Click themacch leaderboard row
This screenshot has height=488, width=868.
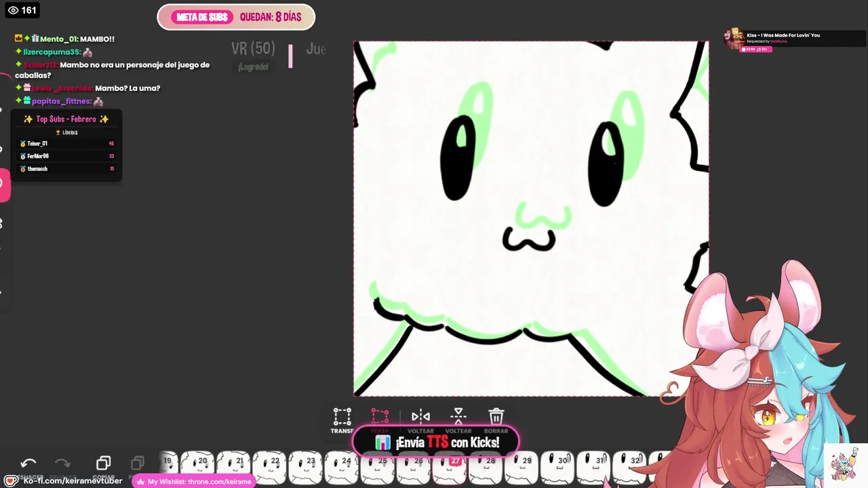tap(66, 169)
